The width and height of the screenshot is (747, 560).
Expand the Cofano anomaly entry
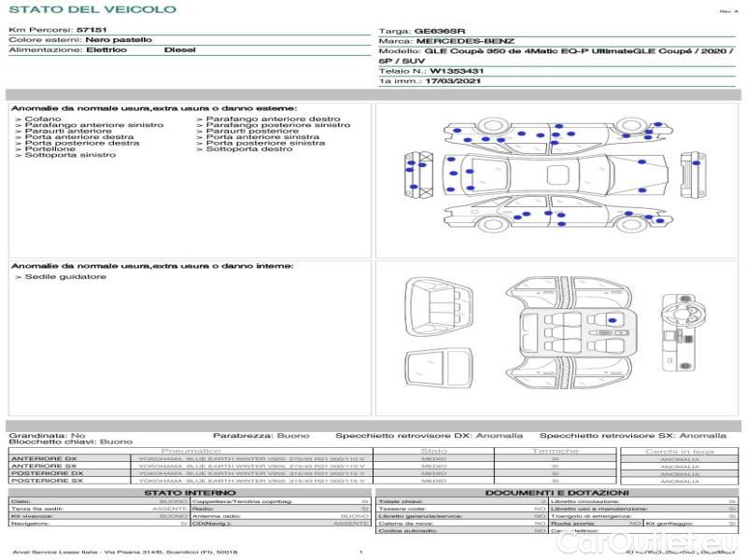click(43, 119)
